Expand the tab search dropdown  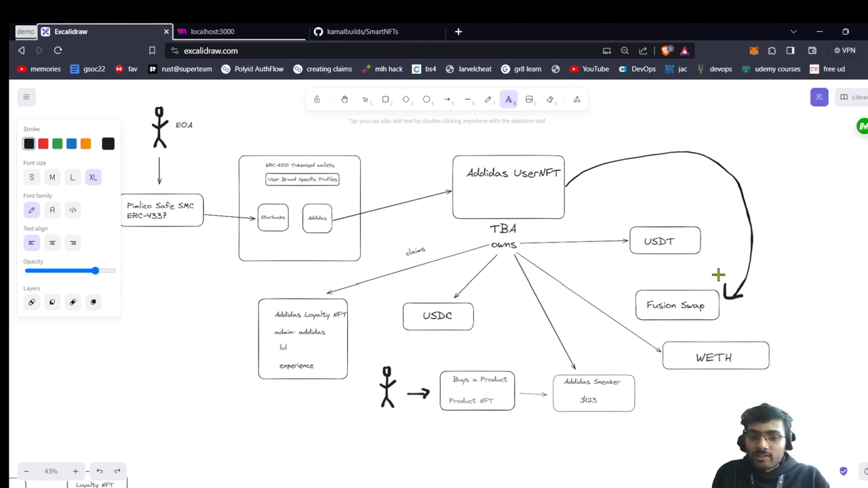[x=793, y=31]
